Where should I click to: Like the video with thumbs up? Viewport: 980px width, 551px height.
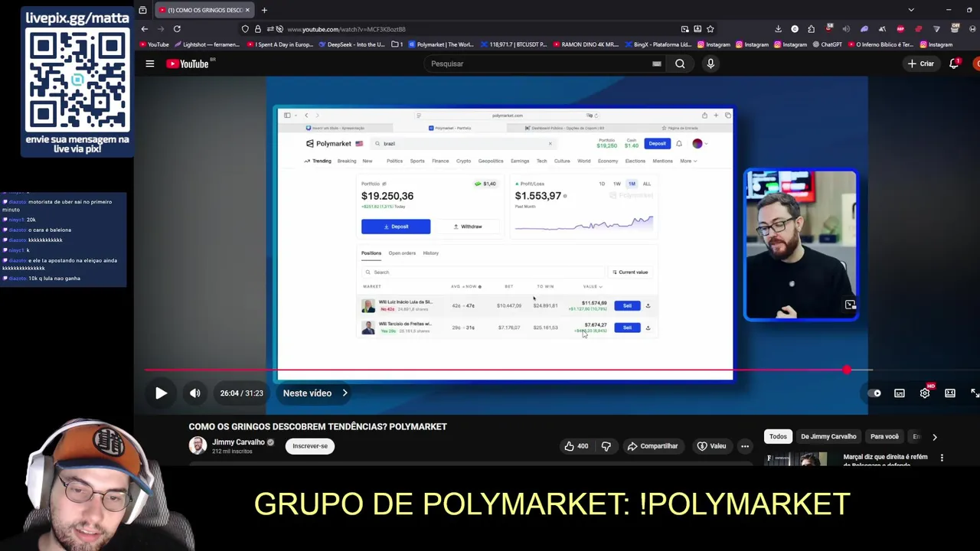point(576,446)
